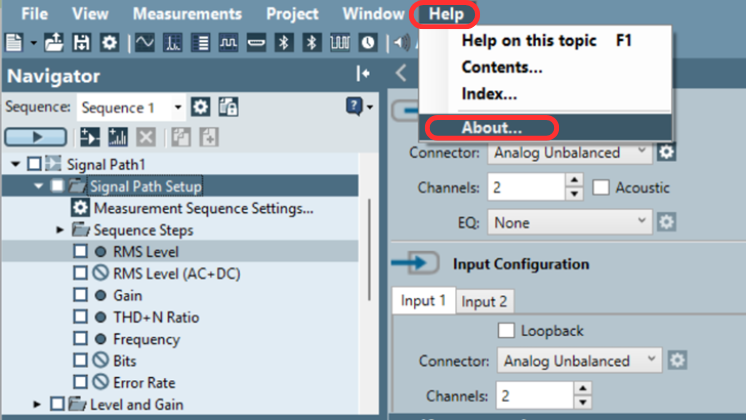This screenshot has height=420, width=746.
Task: Open sequence settings gear beside Sequence 1
Action: pyautogui.click(x=200, y=107)
